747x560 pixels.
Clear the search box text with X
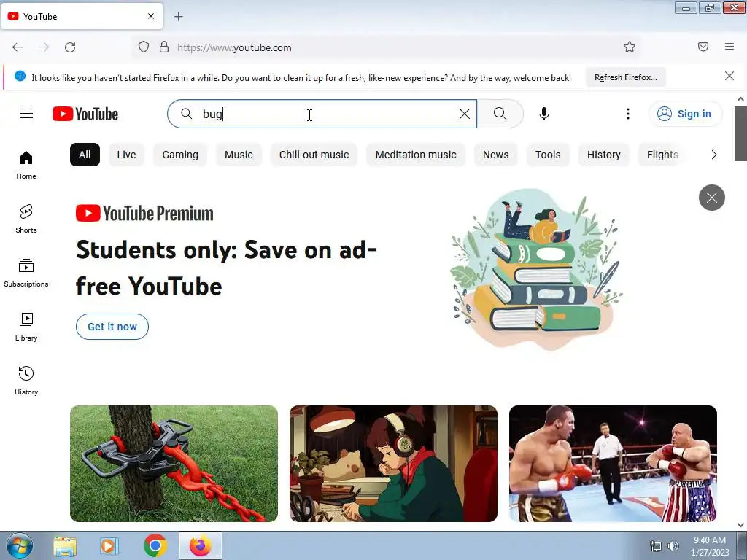click(x=465, y=114)
